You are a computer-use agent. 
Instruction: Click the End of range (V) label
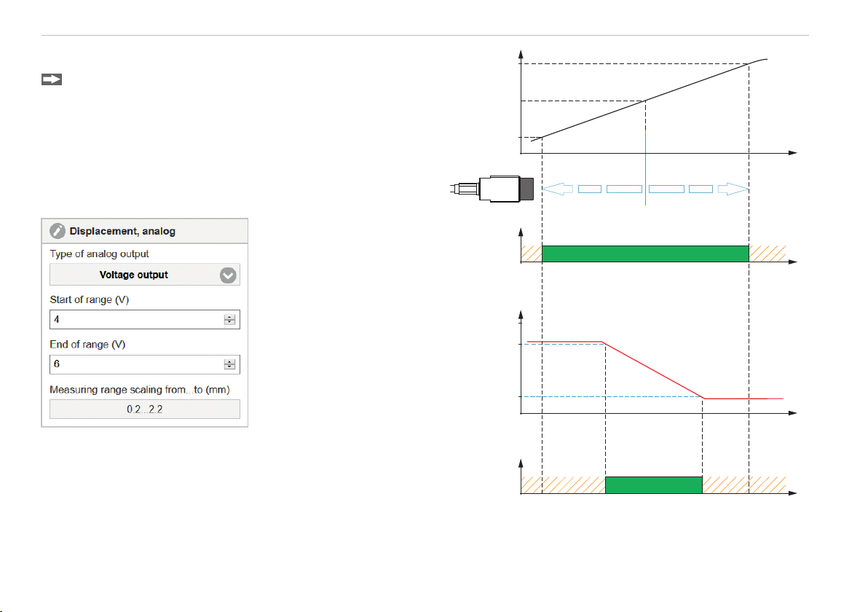point(87,345)
